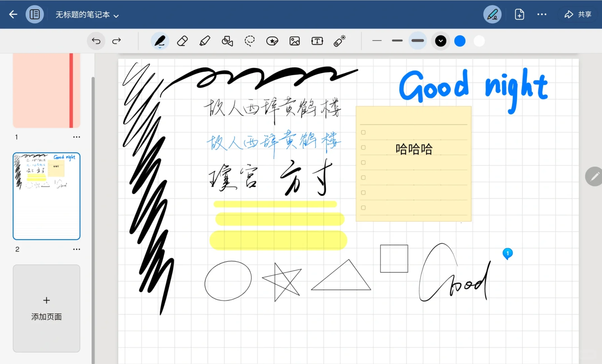
Task: Select the blue color swatch
Action: [460, 41]
